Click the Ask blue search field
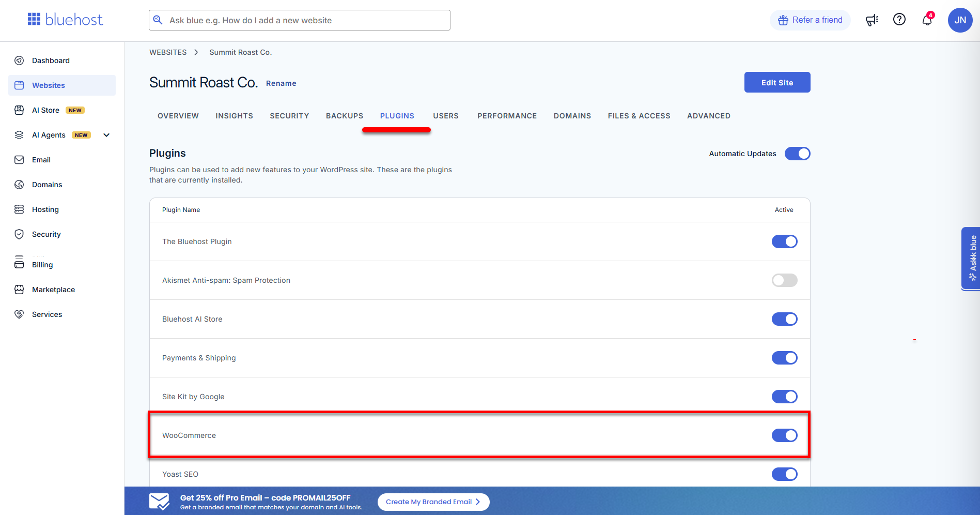This screenshot has height=515, width=980. pos(300,20)
